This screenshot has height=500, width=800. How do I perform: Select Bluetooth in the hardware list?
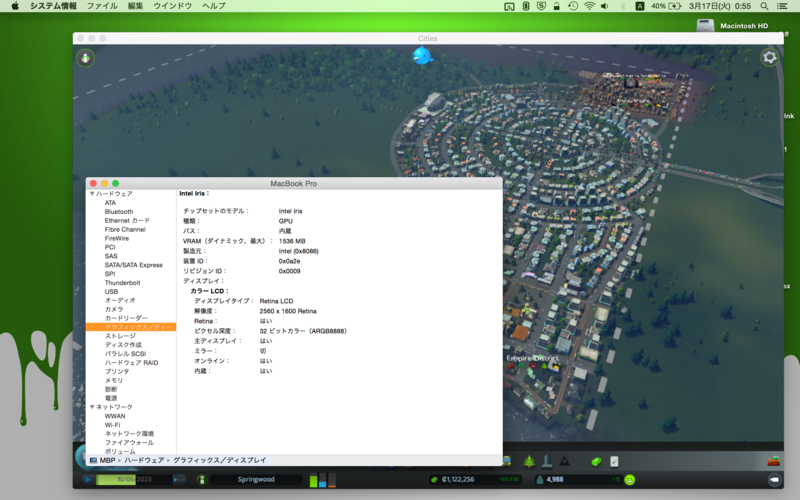[119, 212]
